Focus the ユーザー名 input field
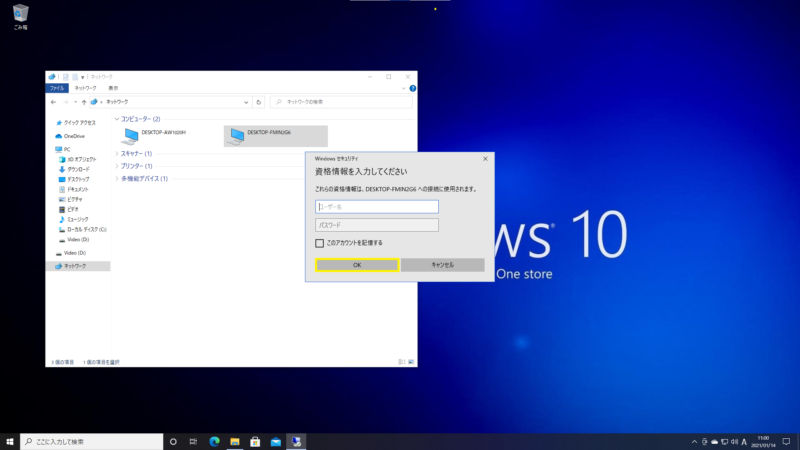Viewport: 800px width, 450px height. pyautogui.click(x=377, y=207)
